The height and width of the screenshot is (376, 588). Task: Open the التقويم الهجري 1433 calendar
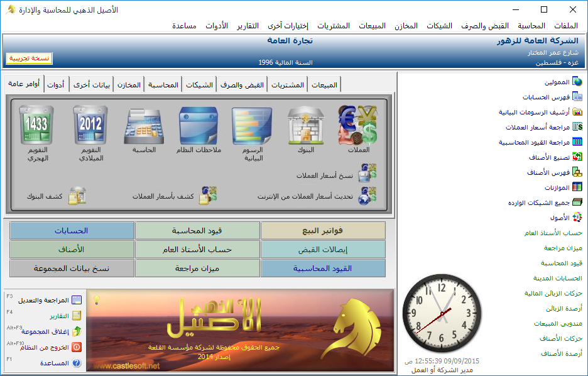36,125
